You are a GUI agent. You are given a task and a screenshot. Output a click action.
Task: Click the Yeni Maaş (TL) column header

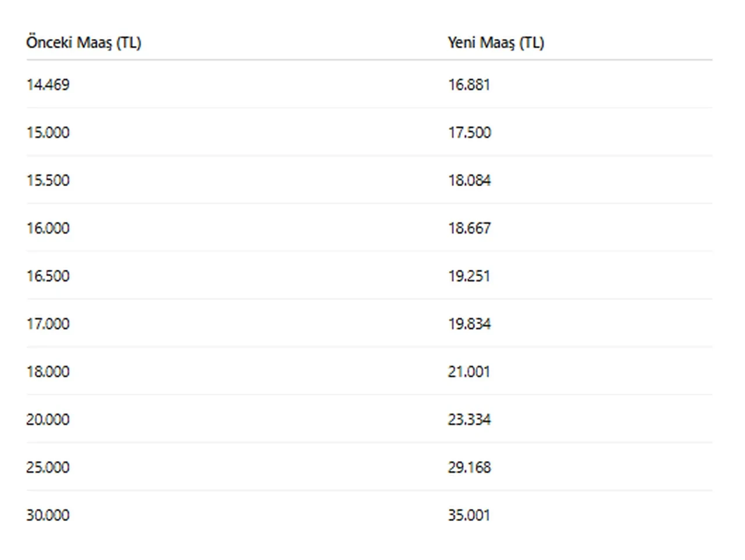[x=496, y=42]
